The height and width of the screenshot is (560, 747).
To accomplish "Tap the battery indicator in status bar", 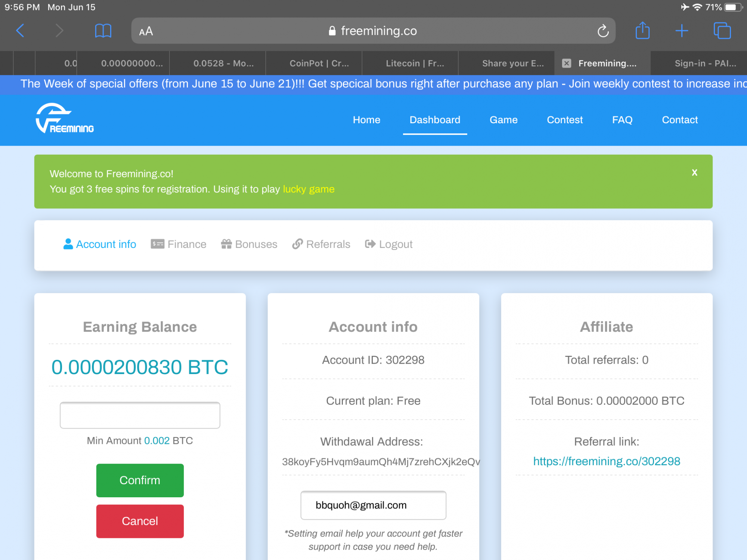I will pyautogui.click(x=733, y=7).
